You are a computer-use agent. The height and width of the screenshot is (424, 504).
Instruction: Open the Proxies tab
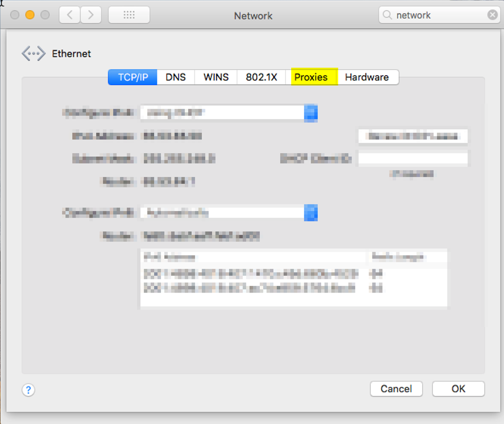311,77
